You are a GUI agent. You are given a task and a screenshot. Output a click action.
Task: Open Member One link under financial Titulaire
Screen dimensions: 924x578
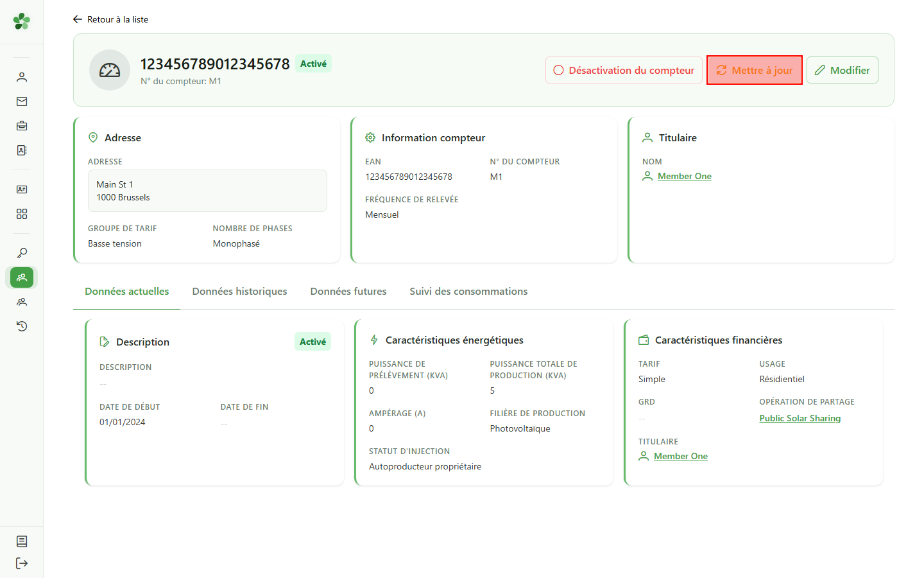(x=681, y=456)
